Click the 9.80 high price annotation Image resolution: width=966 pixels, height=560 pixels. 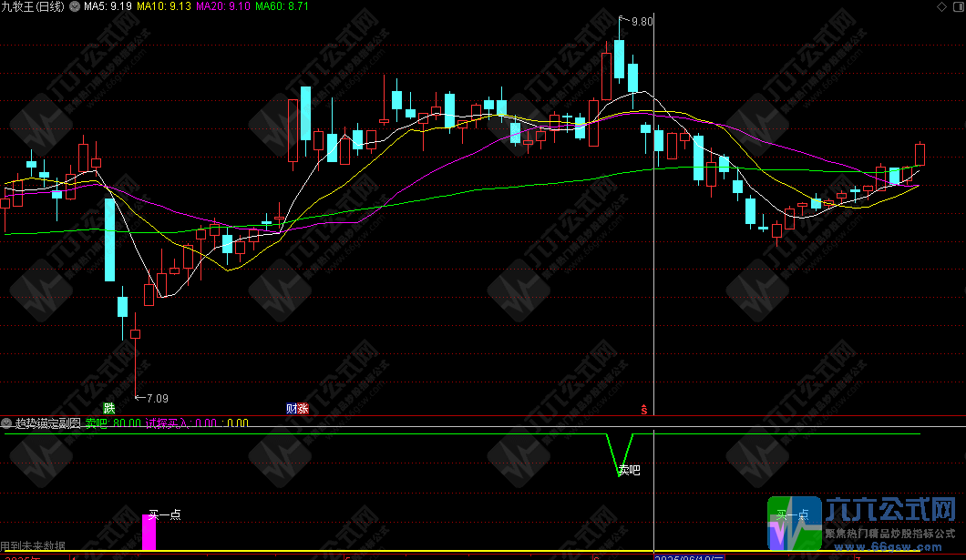point(642,21)
